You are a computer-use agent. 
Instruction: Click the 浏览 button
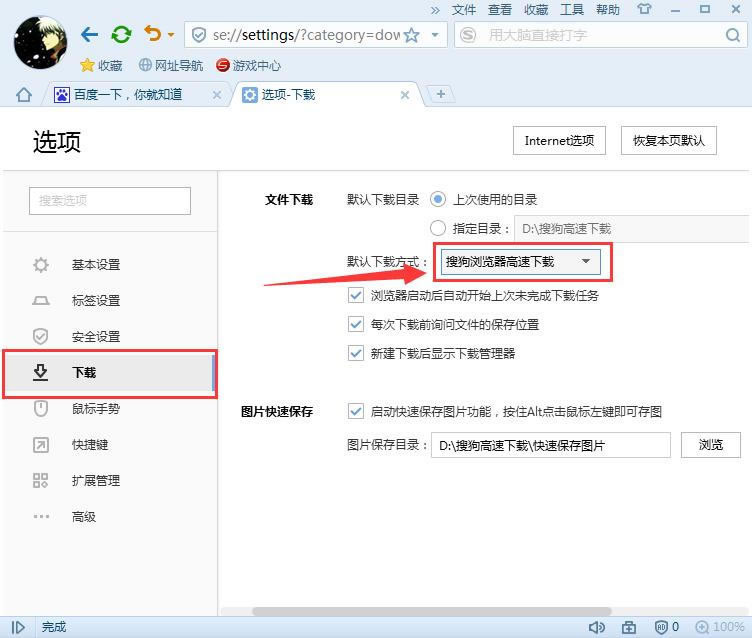(711, 445)
